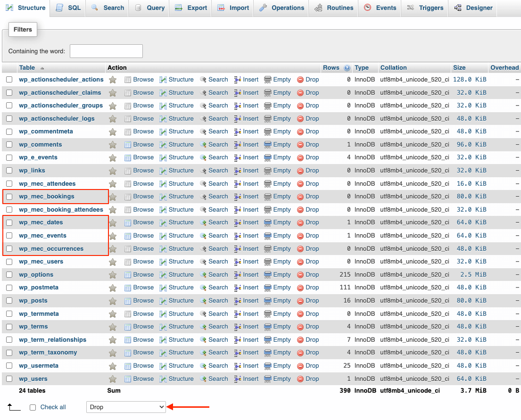The width and height of the screenshot is (521, 420).
Task: Enable the Check all checkbox
Action: (33, 407)
